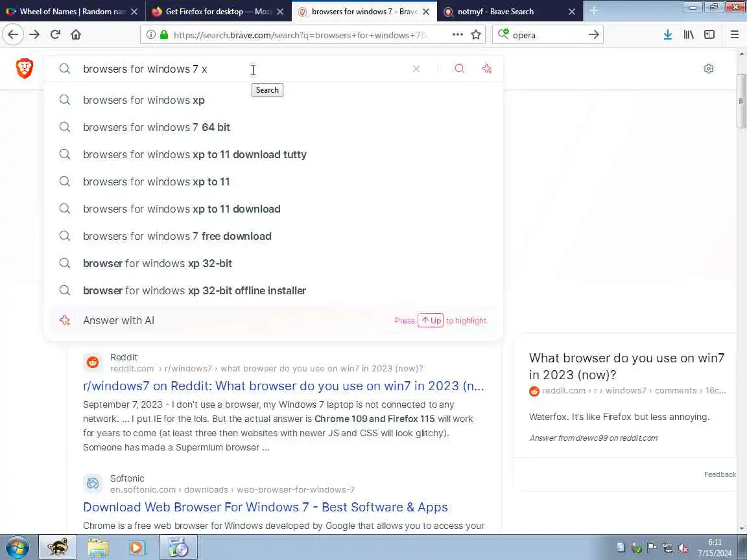747x560 pixels.
Task: Click the Softonic favicon in results
Action: tap(93, 484)
